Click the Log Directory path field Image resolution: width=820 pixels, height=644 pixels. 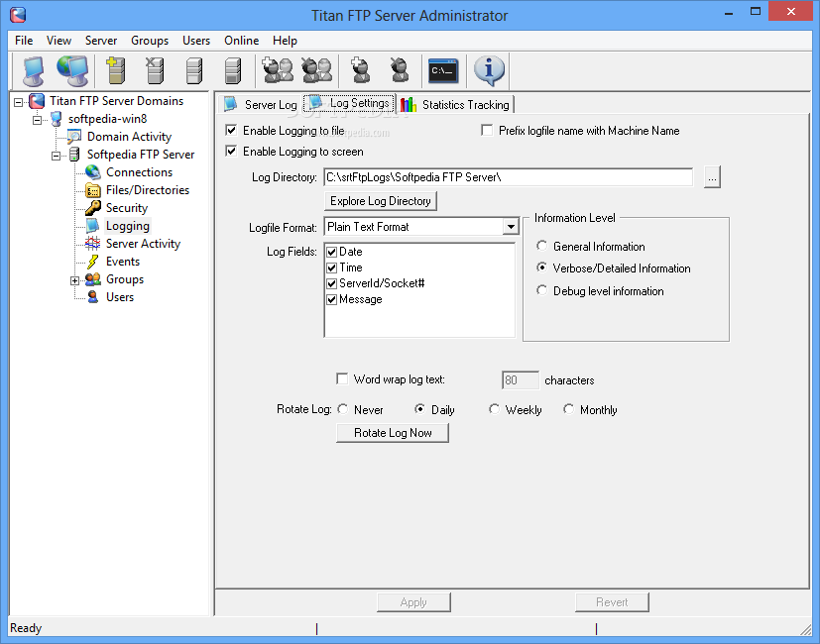tap(509, 177)
